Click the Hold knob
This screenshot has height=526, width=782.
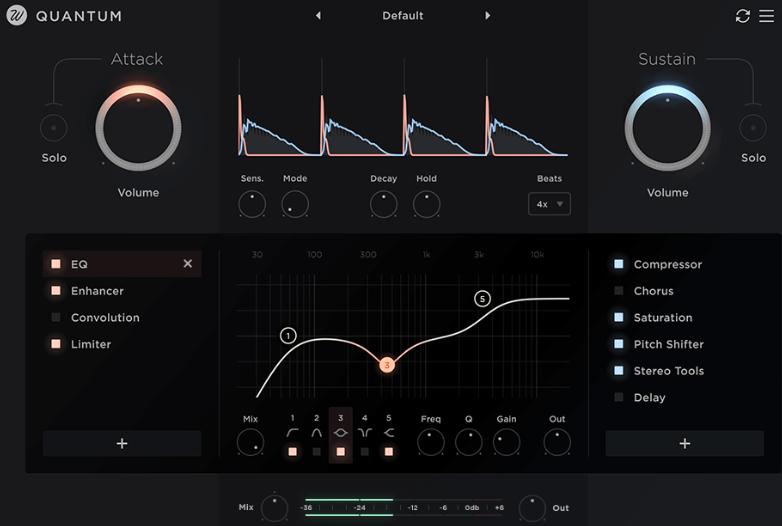coord(426,204)
